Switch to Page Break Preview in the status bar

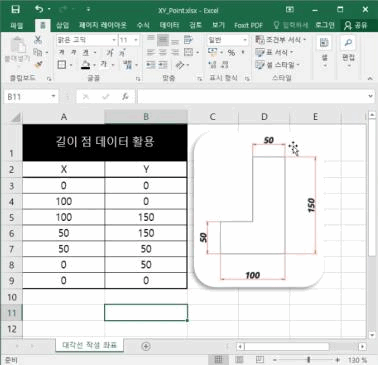tap(260, 360)
